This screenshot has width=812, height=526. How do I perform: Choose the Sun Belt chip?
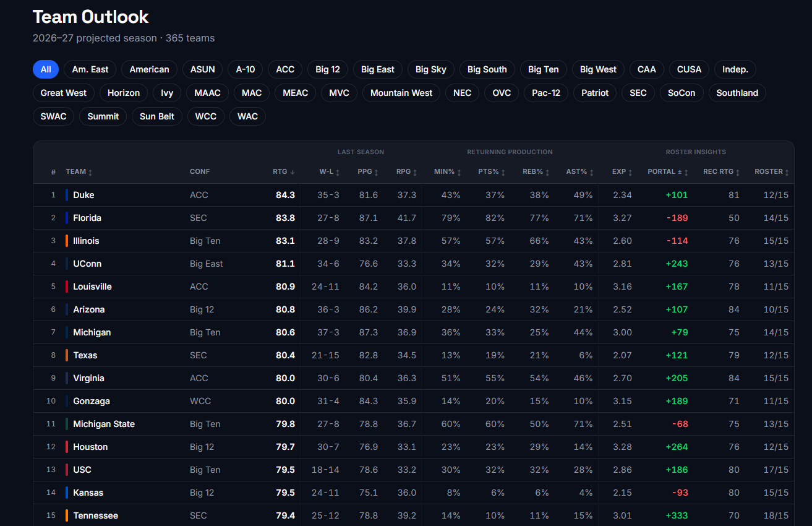click(157, 116)
